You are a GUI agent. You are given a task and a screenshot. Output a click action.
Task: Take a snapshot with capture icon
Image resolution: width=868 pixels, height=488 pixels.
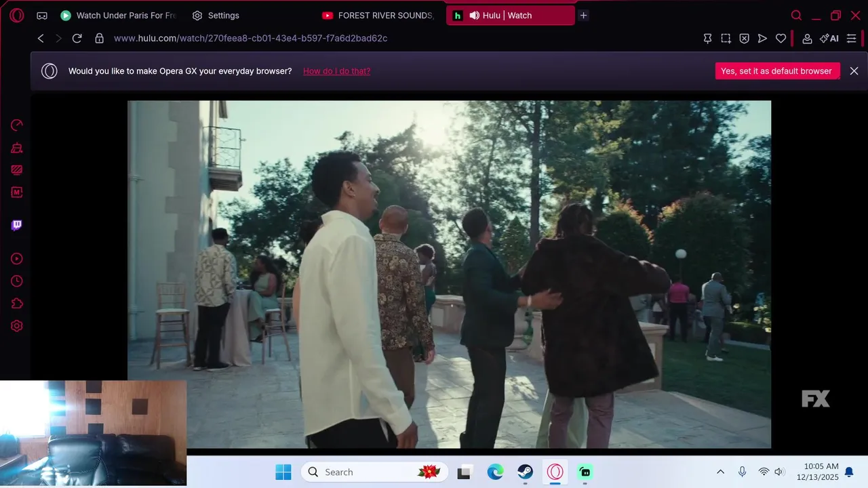[x=726, y=39]
